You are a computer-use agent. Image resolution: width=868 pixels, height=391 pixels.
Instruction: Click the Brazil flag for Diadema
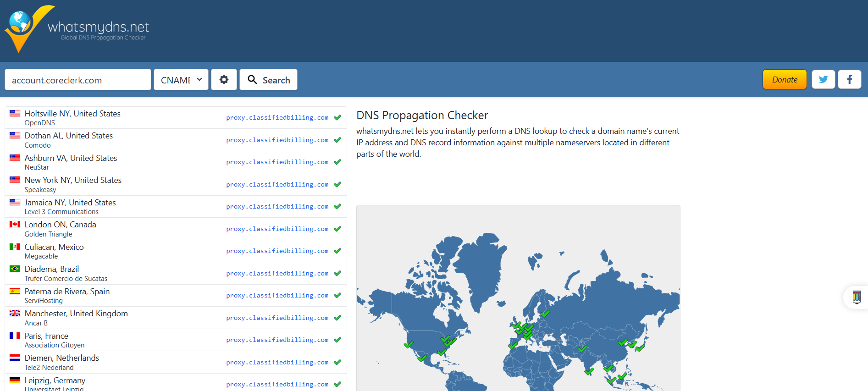point(15,269)
